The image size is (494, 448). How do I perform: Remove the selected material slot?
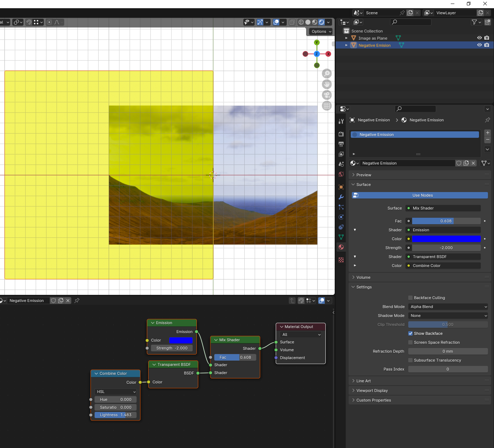pos(488,140)
